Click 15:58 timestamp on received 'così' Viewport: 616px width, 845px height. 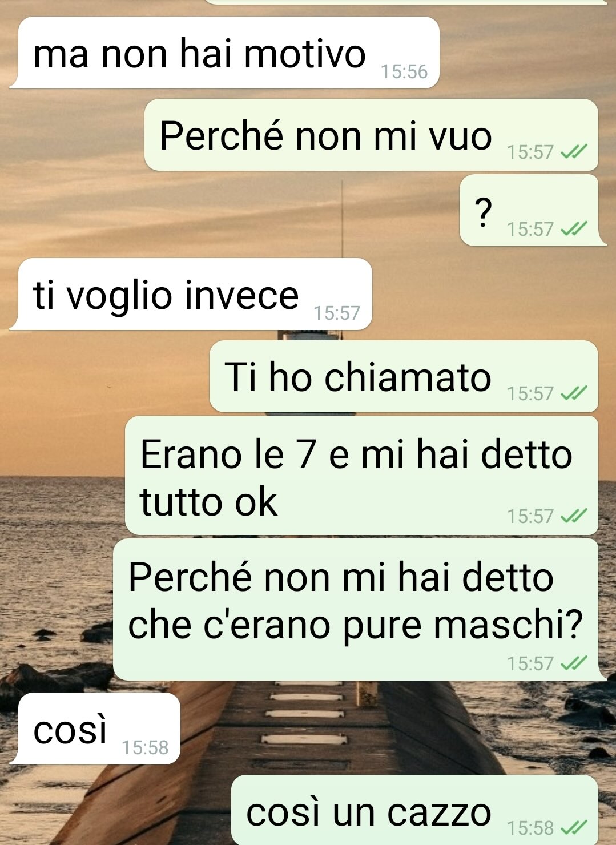point(145,748)
